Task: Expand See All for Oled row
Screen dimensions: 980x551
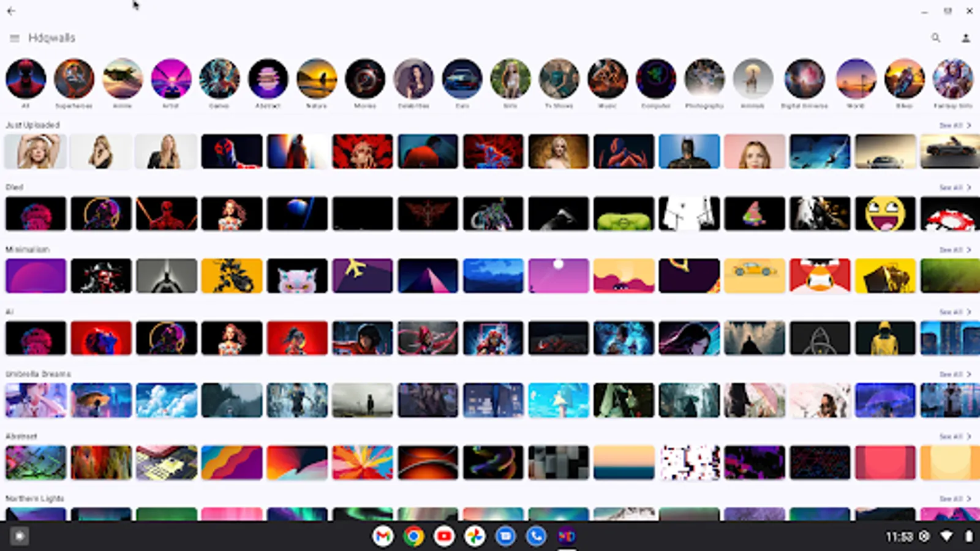Action: click(955, 187)
